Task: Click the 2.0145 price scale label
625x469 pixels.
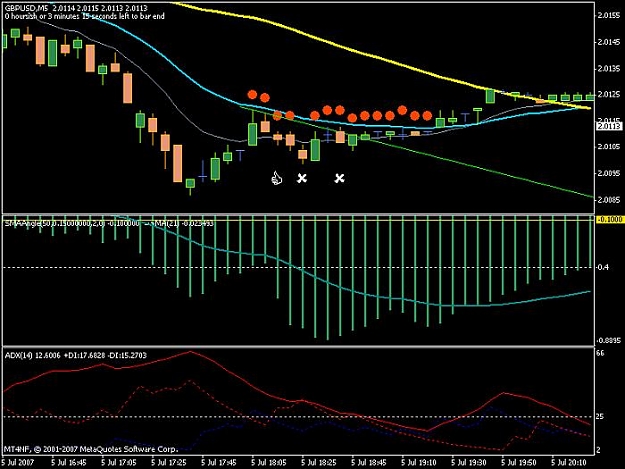Action: pyautogui.click(x=609, y=42)
